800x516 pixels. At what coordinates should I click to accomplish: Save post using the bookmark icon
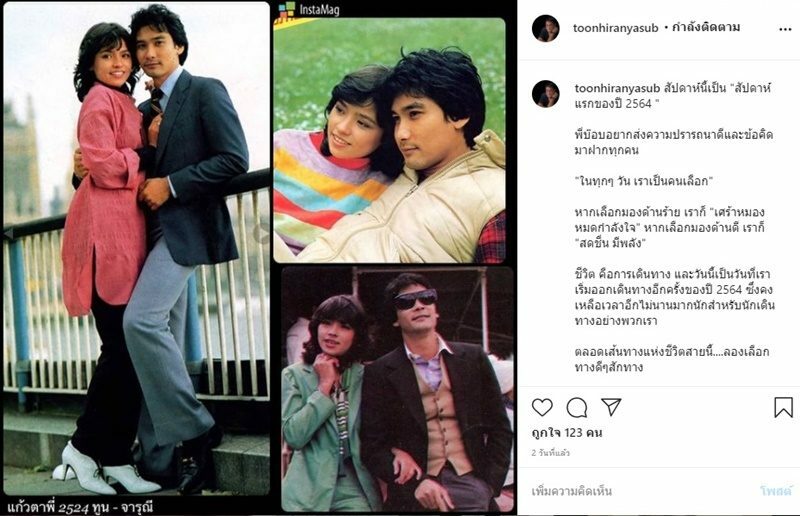(x=783, y=407)
